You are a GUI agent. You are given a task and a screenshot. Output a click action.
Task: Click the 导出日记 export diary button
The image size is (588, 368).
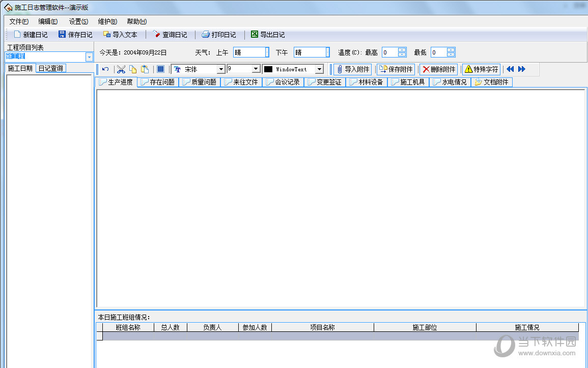click(268, 35)
